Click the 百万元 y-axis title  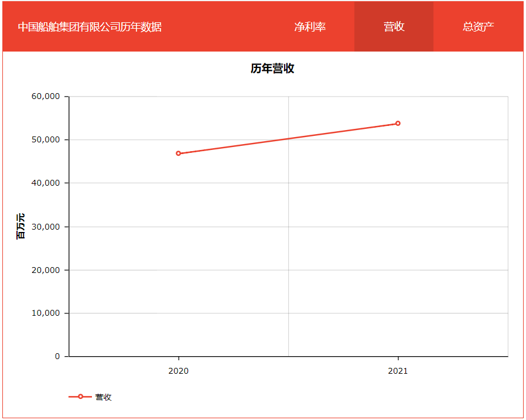[x=21, y=227]
